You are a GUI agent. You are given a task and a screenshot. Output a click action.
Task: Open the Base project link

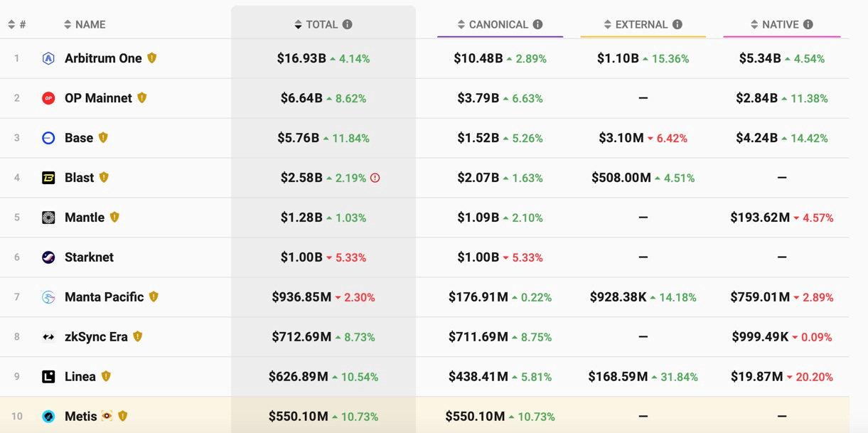tap(79, 138)
